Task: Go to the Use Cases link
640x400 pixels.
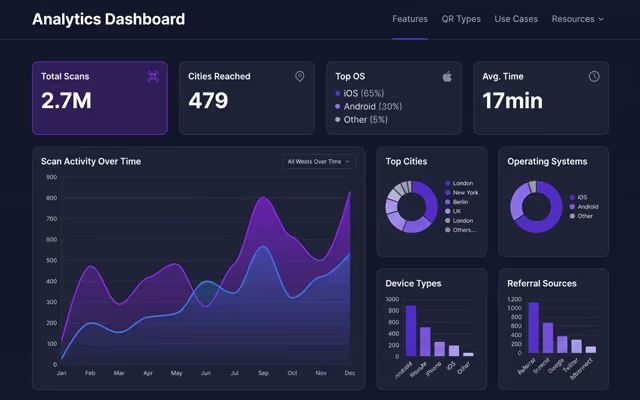Action: point(516,19)
